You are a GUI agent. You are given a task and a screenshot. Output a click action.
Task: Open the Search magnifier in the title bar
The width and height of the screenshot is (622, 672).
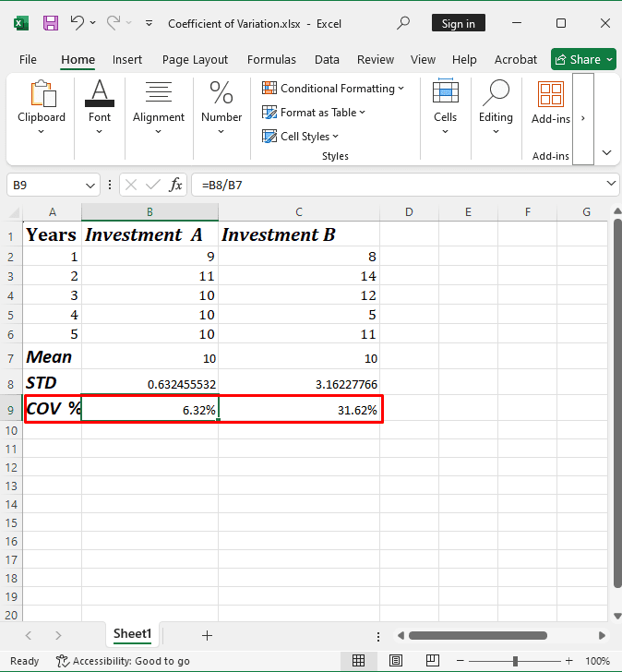click(x=403, y=23)
